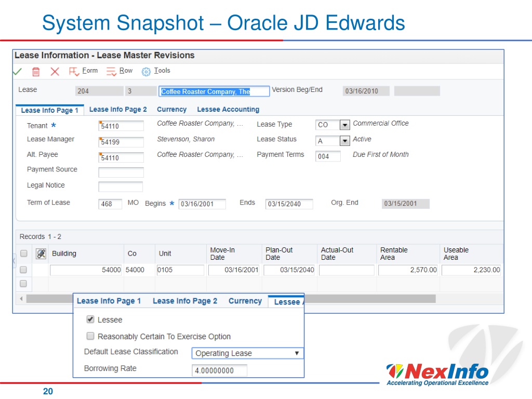The image size is (532, 399).
Task: Open the Tools menu
Action: click(x=162, y=71)
